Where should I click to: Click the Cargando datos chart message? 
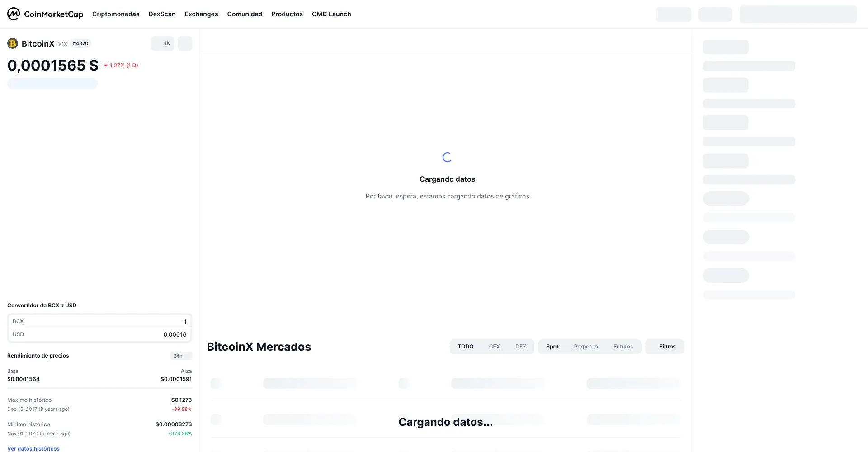tap(447, 179)
